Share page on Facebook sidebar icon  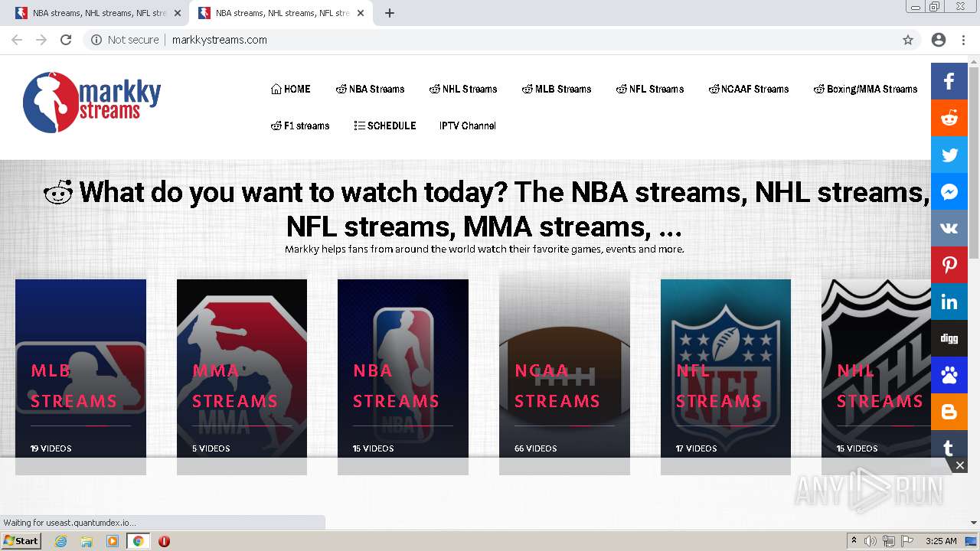coord(949,81)
